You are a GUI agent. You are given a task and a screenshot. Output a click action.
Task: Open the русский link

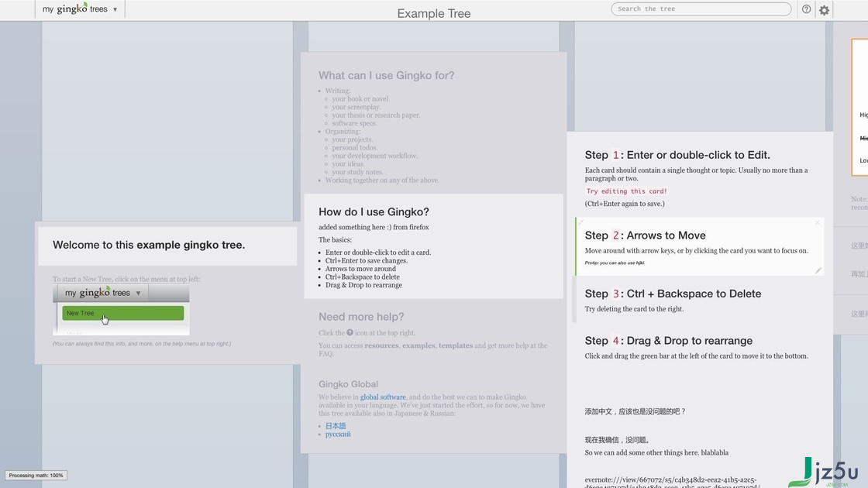(338, 435)
